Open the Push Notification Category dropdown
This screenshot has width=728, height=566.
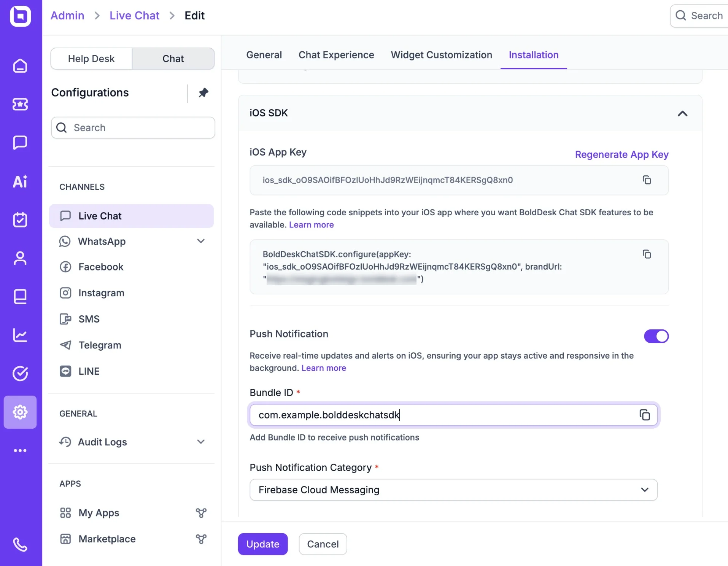[453, 490]
